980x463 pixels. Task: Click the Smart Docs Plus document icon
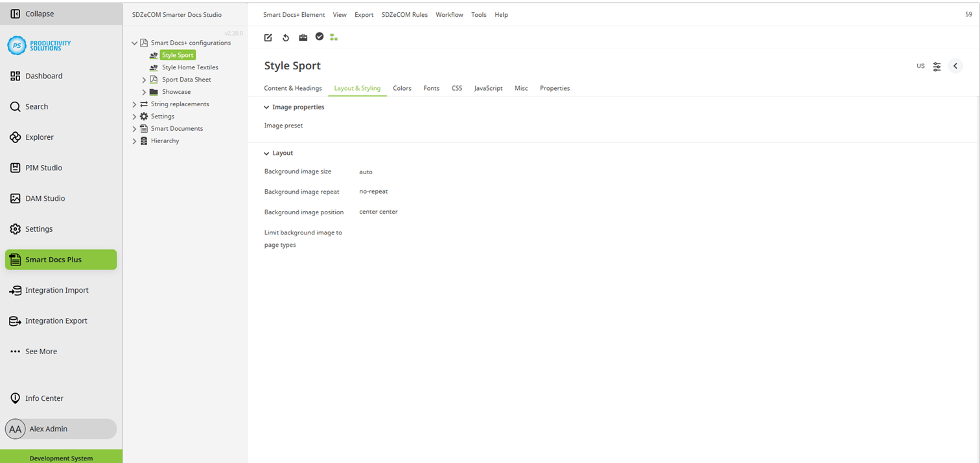[16, 260]
